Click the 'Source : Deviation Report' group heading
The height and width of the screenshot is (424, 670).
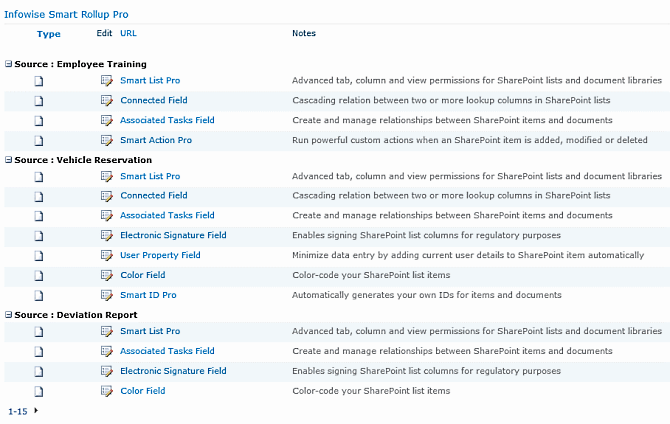(76, 315)
